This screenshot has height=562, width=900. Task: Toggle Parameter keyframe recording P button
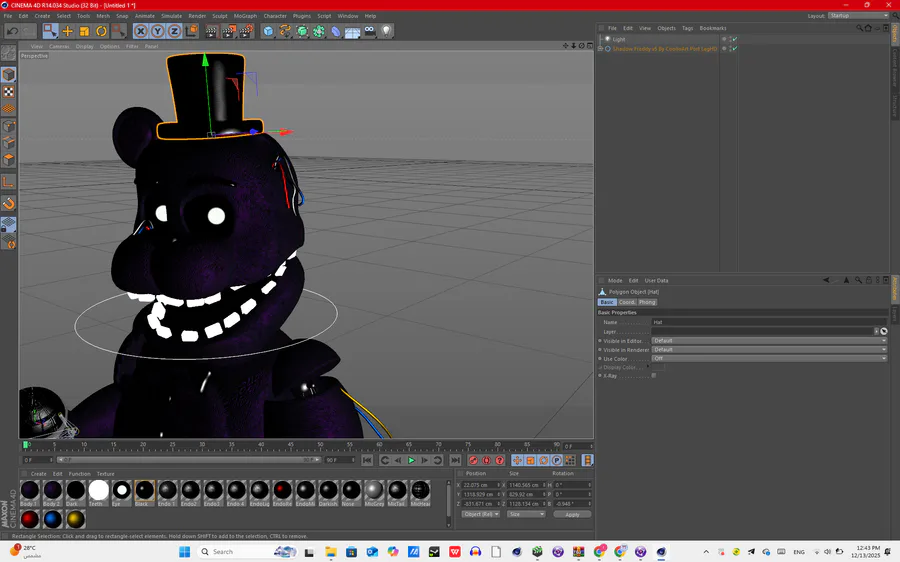coord(557,460)
